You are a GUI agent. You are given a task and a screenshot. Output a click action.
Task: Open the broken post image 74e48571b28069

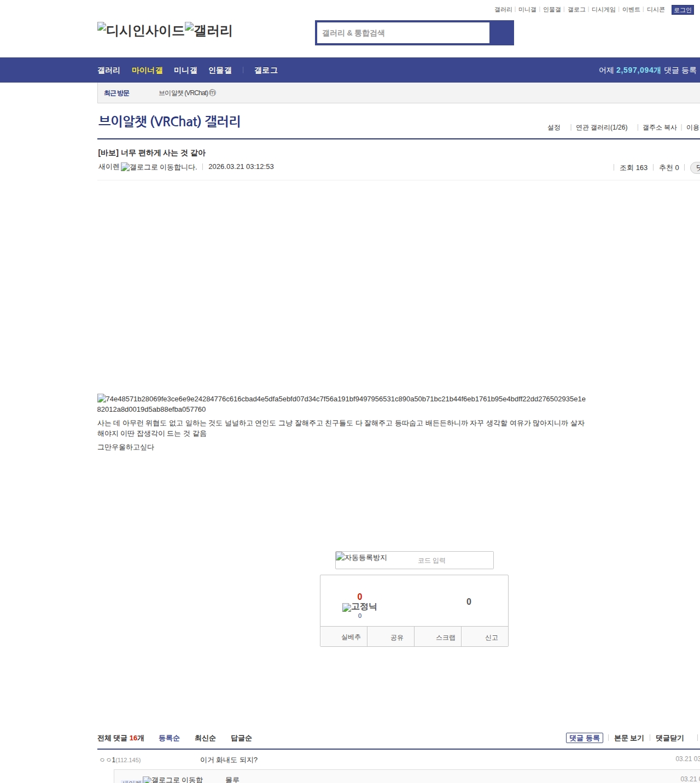point(341,404)
